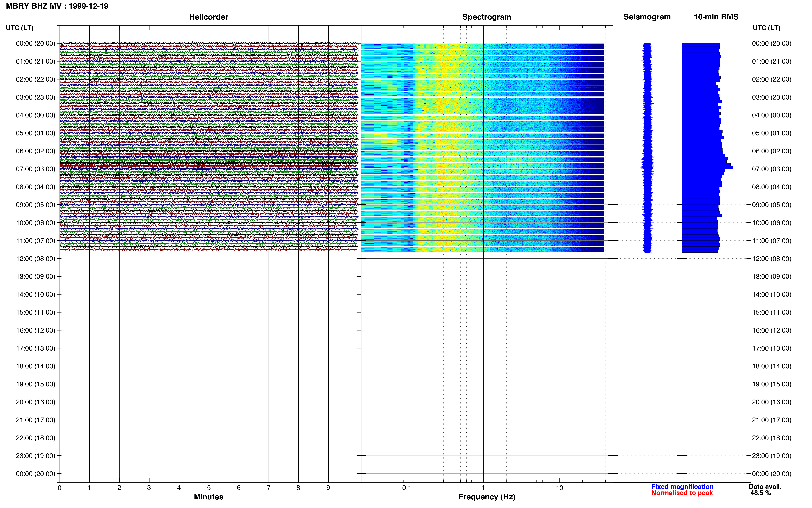Select the Helicorder panel heading
812x508 pixels.
point(209,17)
